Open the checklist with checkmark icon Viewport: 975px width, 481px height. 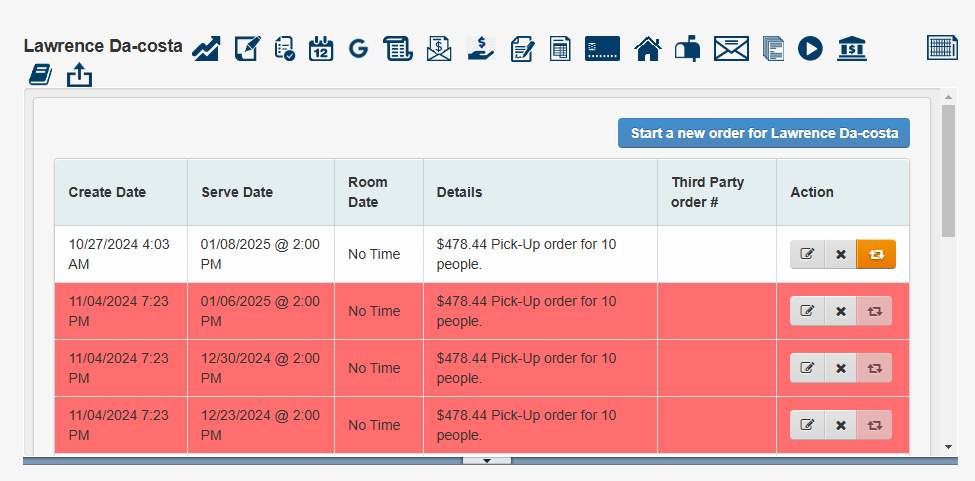click(x=285, y=48)
